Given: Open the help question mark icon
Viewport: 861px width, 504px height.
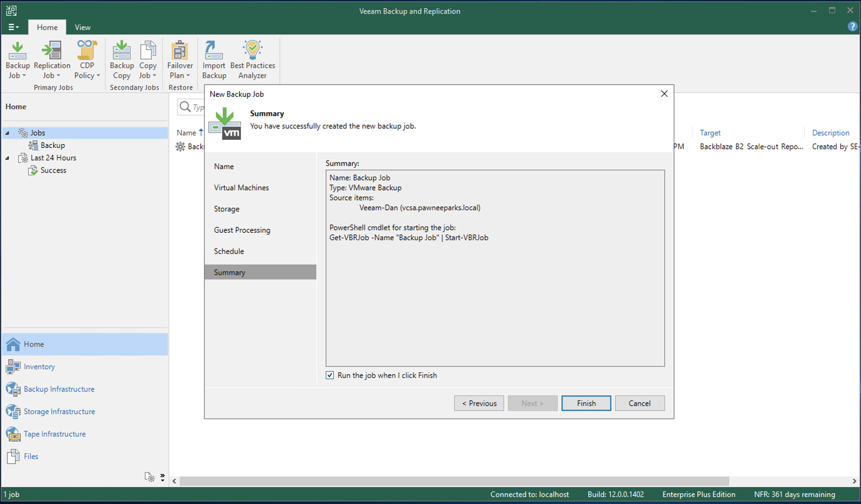Looking at the screenshot, I should tap(852, 26).
